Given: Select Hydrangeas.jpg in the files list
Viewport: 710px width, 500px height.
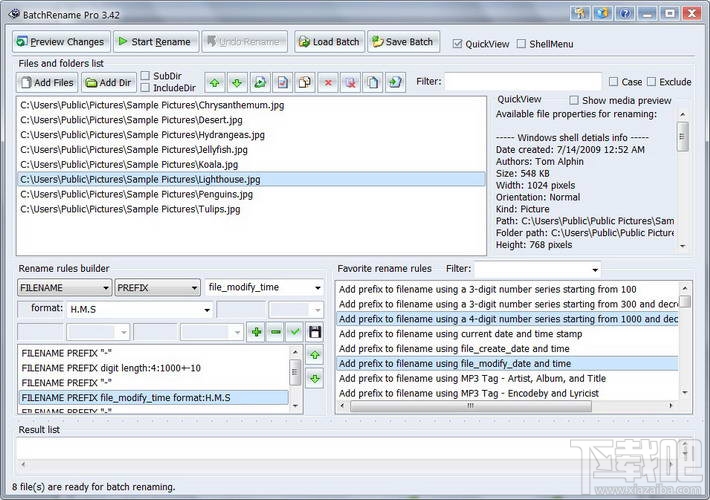Looking at the screenshot, I should click(251, 135).
